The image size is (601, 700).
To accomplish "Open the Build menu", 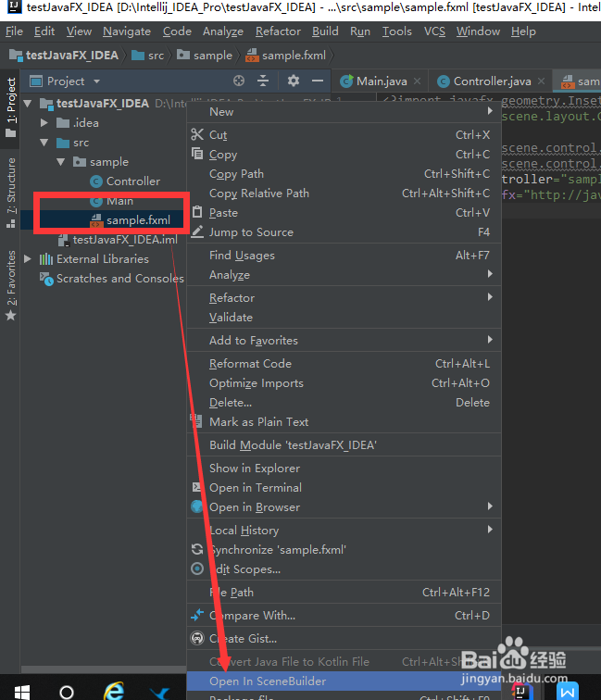I will [x=325, y=31].
